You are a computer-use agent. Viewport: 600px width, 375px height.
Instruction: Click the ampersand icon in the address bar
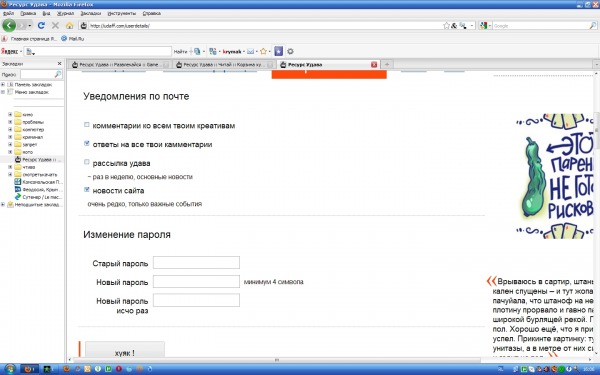[x=454, y=26]
